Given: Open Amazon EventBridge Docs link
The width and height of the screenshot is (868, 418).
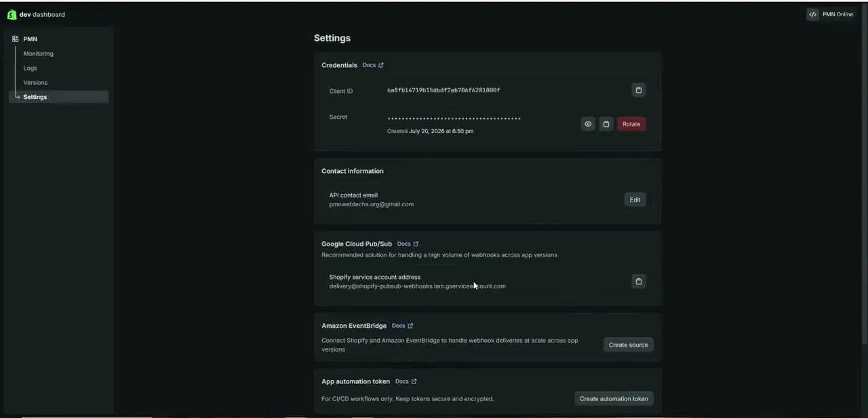Looking at the screenshot, I should (402, 326).
